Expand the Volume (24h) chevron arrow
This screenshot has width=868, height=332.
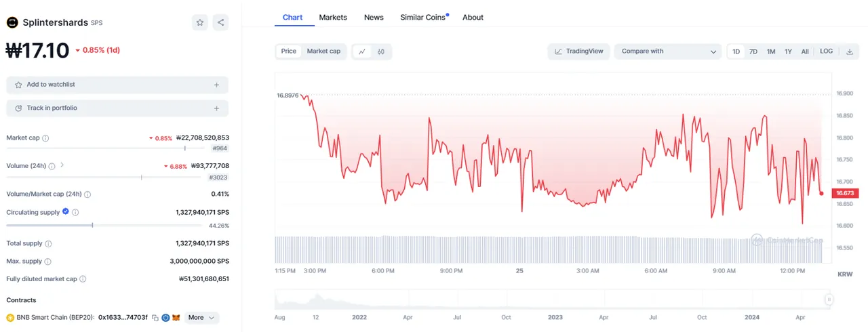[x=62, y=165]
